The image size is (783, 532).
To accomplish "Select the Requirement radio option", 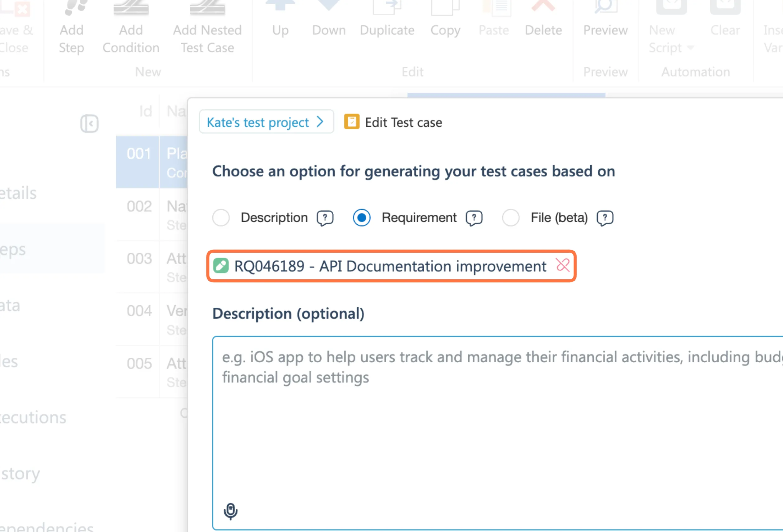I will point(362,218).
